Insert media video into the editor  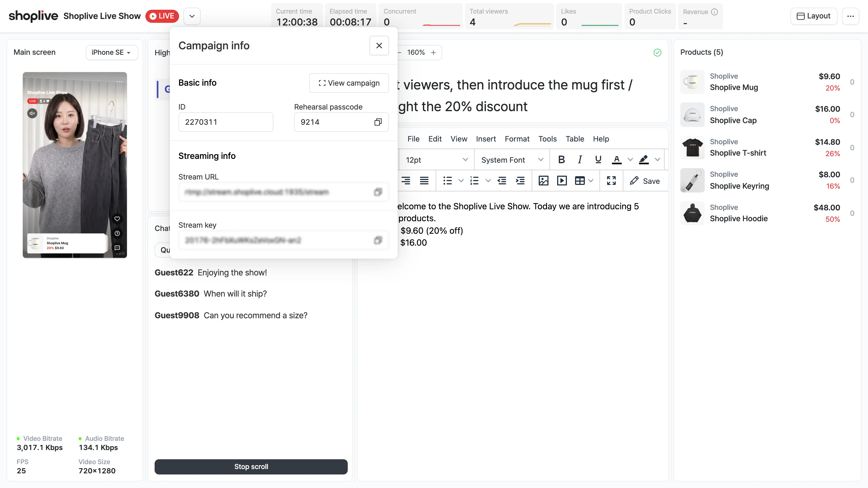[x=562, y=181]
